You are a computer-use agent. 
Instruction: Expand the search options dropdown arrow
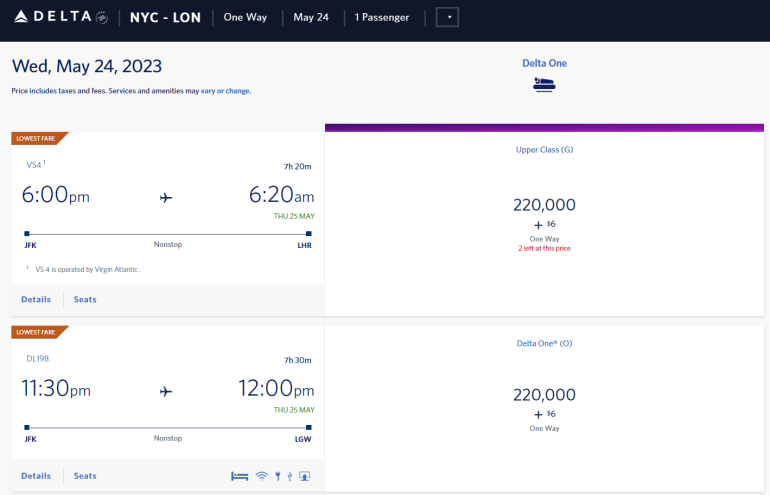(x=448, y=18)
